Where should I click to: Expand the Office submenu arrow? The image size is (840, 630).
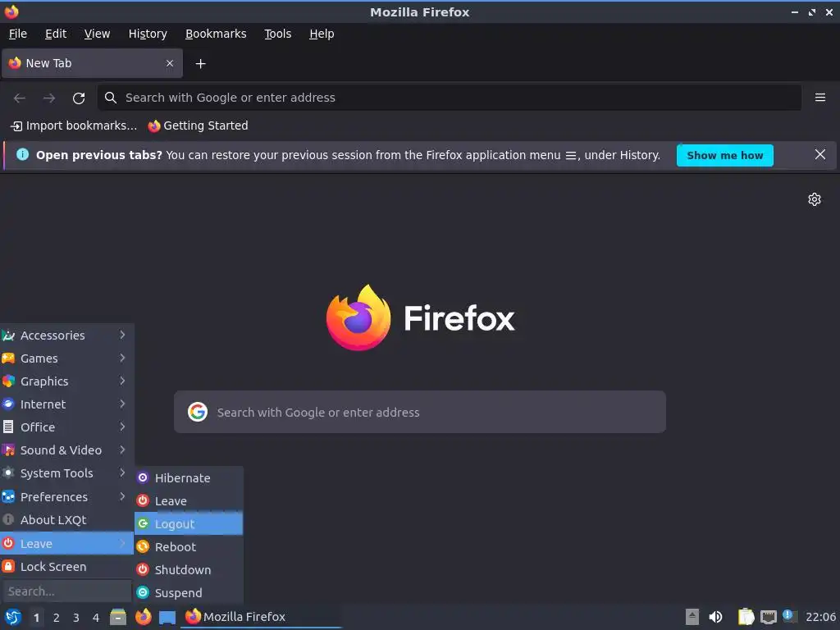coord(122,427)
